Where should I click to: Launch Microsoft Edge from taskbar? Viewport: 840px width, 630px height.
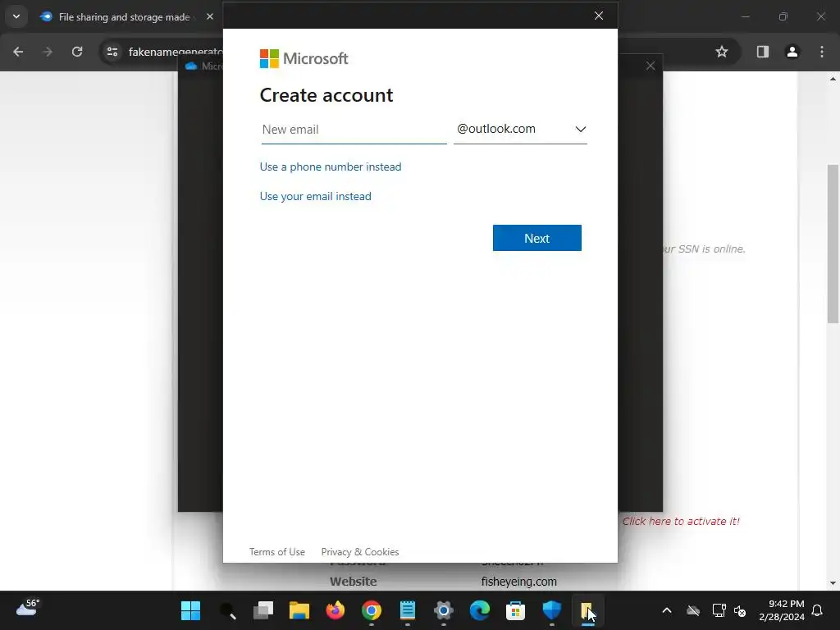click(479, 610)
